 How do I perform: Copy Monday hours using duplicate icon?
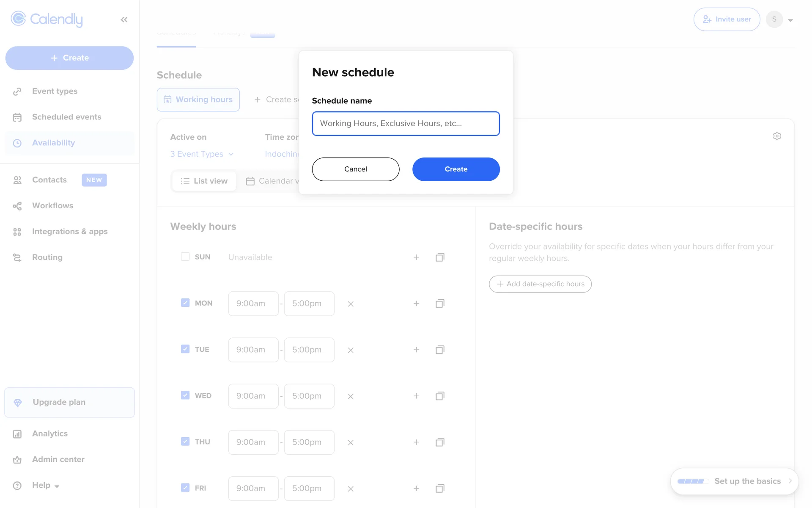point(440,304)
